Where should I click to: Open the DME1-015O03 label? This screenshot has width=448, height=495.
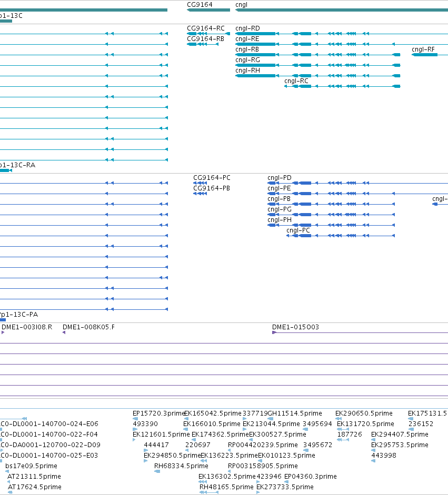coord(296,327)
